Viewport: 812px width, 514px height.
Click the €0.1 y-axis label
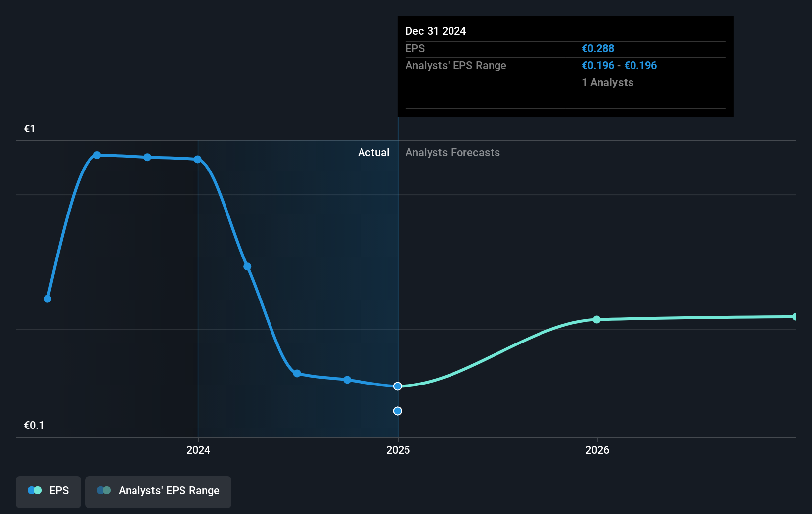pos(34,425)
